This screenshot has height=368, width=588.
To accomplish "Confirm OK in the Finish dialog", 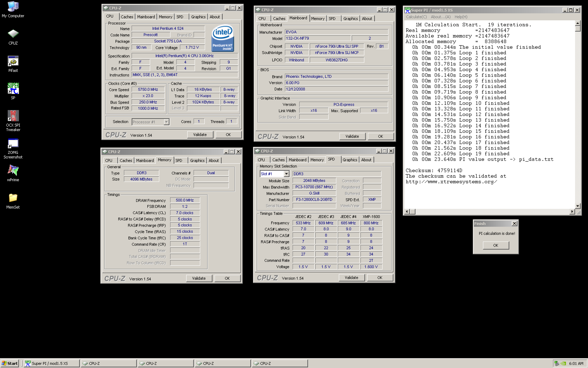I will point(496,245).
